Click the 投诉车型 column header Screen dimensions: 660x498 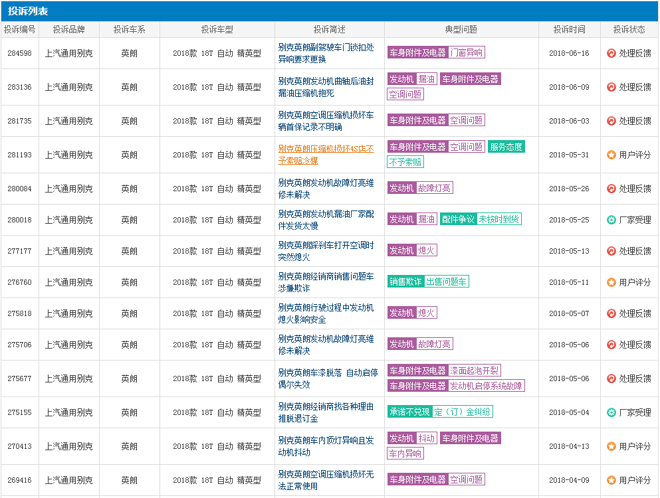[217, 29]
